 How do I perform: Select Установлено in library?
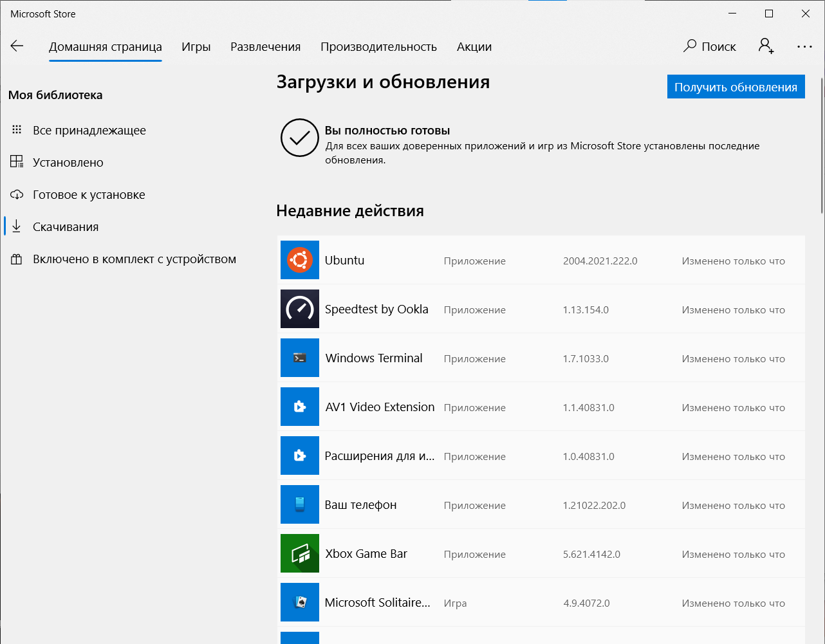point(68,162)
